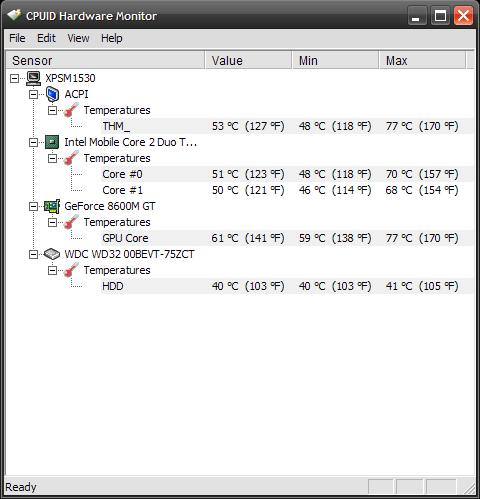Viewport: 480px width, 499px height.
Task: Click the thermometer icon under GeForce 8600M GT
Action: click(x=71, y=222)
